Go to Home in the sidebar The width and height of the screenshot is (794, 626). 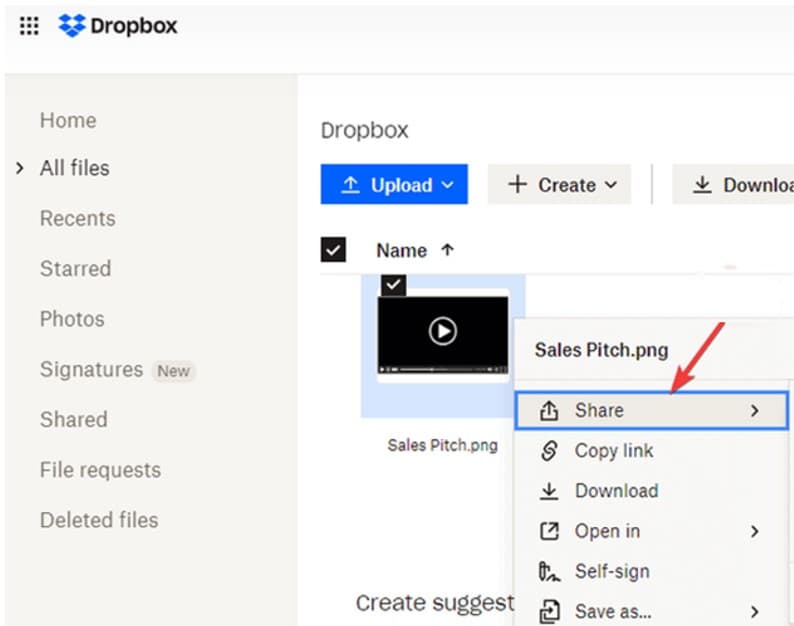[x=68, y=120]
